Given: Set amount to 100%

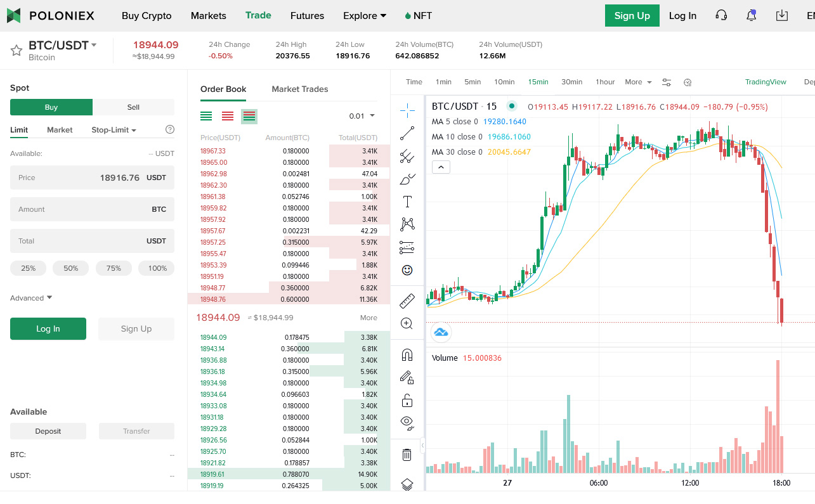Looking at the screenshot, I should [157, 268].
